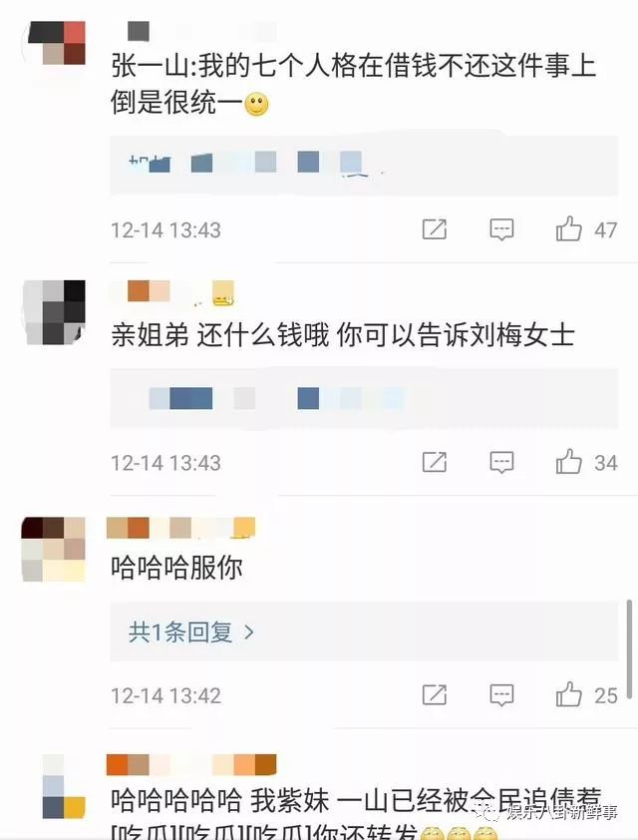Repost the 12-14 13:43 comment with 47 likes
This screenshot has height=840, width=638.
point(434,229)
